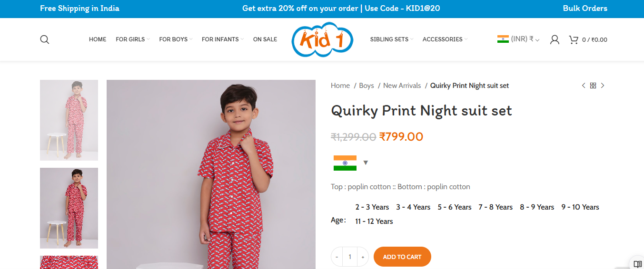Click the book icon at bottom right
Screen dimensions: 644x269
pos(638,264)
